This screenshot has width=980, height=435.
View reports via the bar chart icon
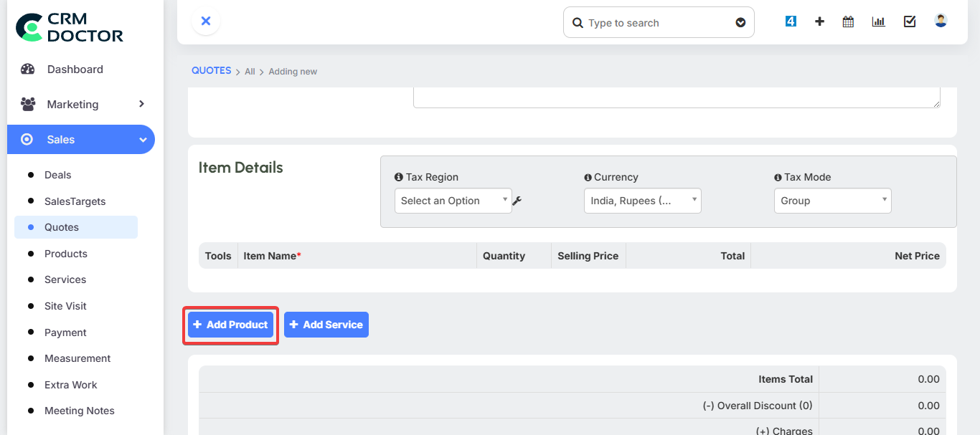(x=878, y=21)
